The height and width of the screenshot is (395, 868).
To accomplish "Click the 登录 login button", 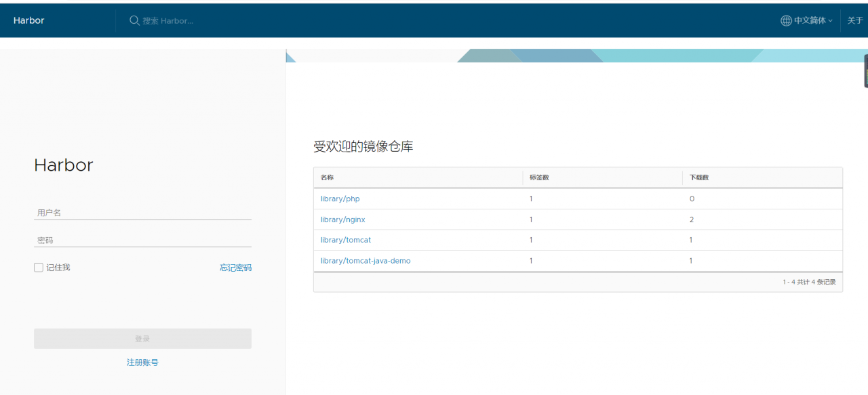I will [142, 339].
